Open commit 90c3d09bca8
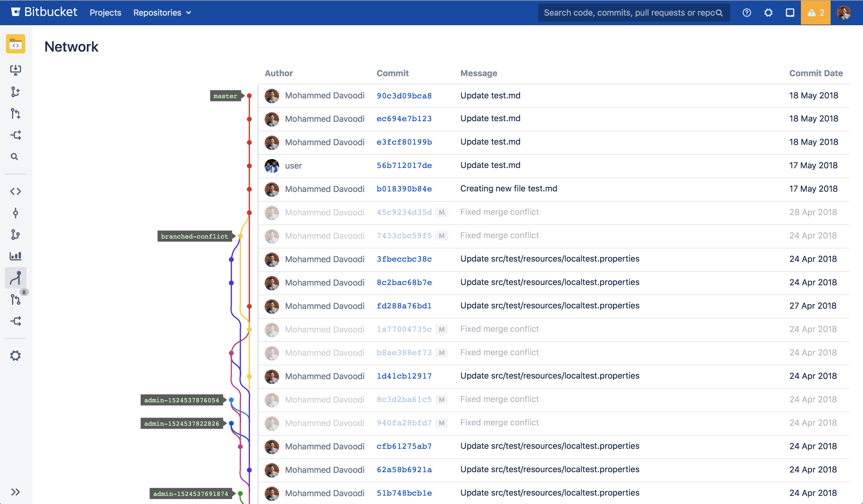Screen dimensions: 863x504 [404, 96]
